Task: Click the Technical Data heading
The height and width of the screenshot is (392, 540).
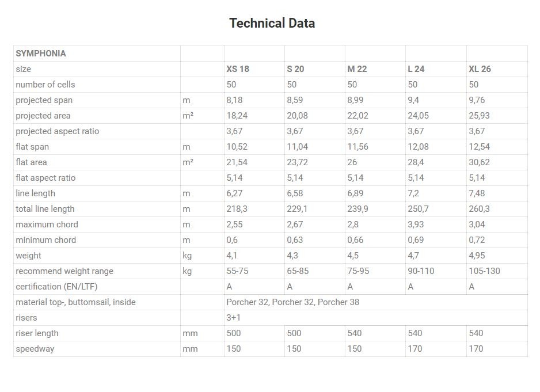Action: [272, 23]
